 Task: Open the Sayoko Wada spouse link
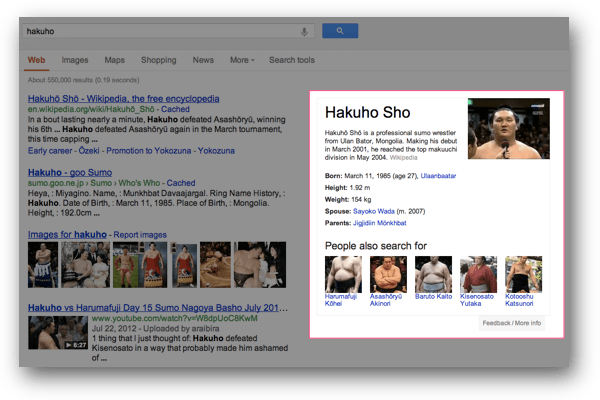(x=373, y=211)
